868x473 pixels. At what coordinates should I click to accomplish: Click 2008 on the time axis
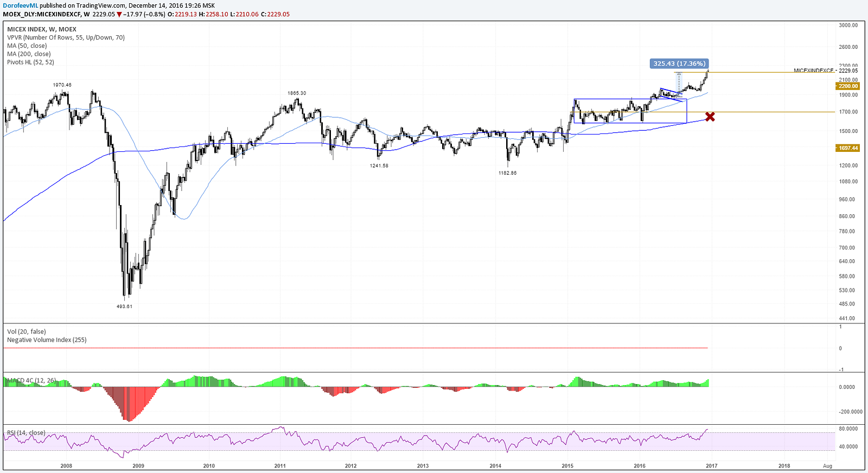point(66,466)
